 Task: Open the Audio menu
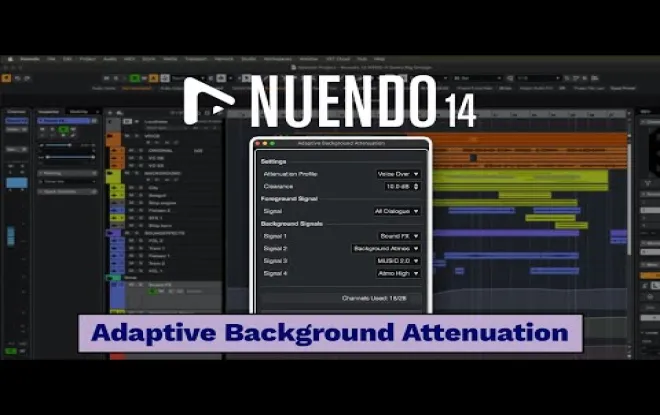click(x=110, y=59)
